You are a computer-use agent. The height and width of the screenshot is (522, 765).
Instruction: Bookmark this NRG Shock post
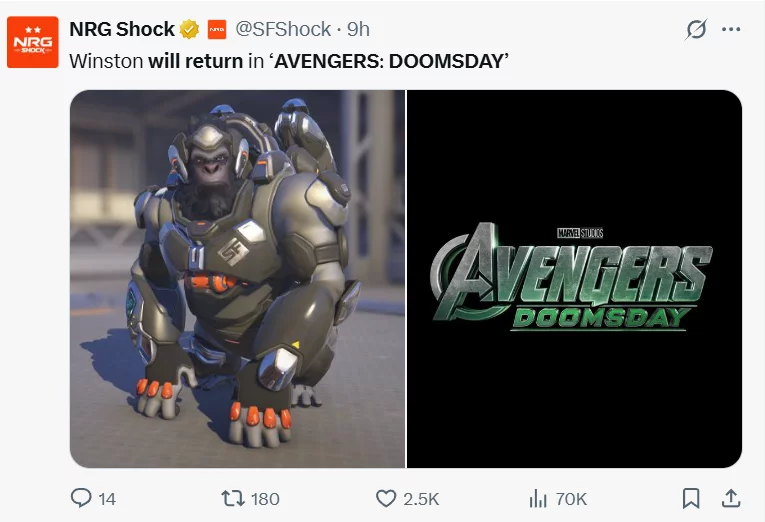pos(691,498)
